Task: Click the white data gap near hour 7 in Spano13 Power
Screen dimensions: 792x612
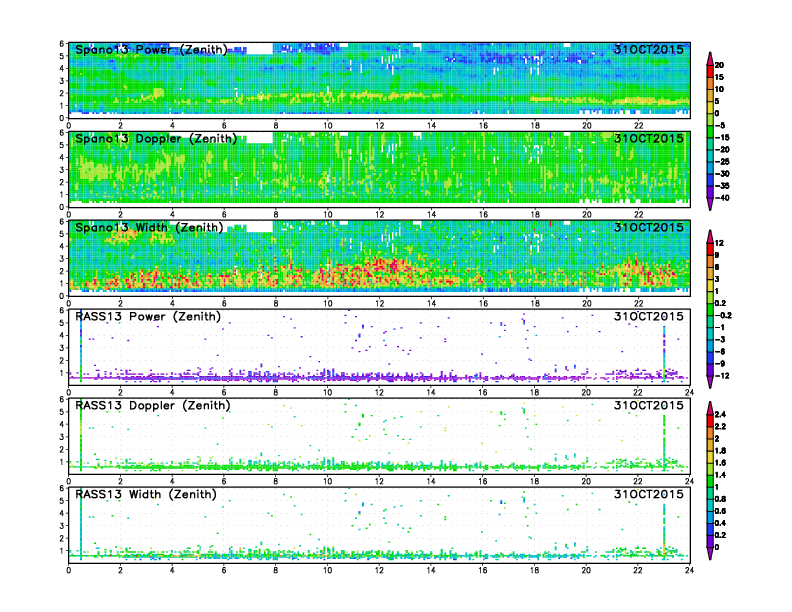Action: coord(260,49)
